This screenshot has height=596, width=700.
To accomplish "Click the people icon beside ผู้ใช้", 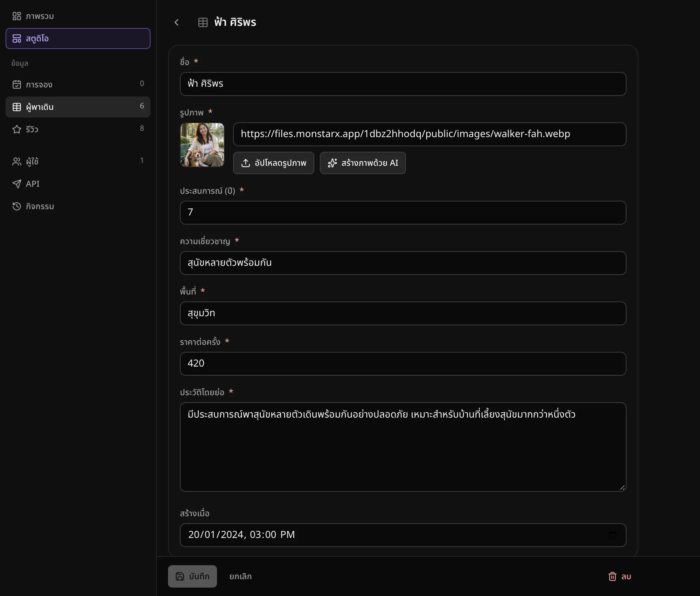I will point(17,161).
